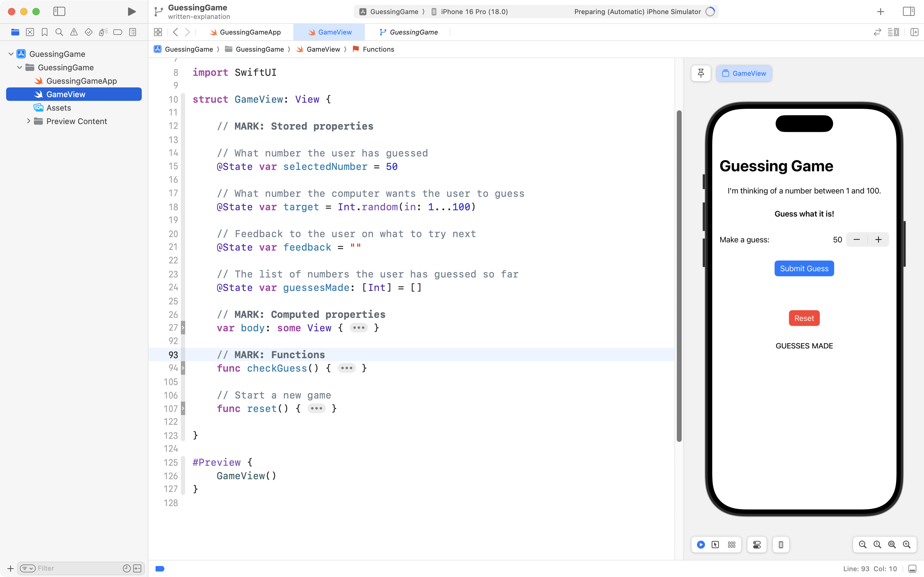
Task: Open the preview Device Settings icon
Action: click(757, 545)
